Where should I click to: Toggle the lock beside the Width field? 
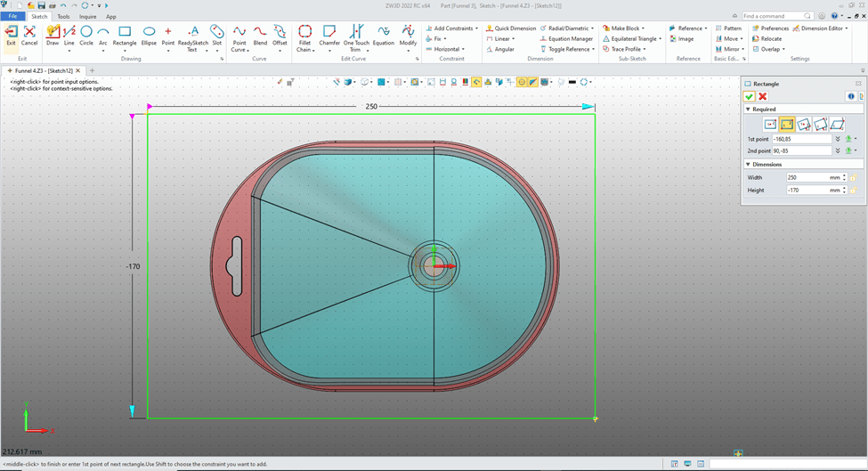[853, 177]
